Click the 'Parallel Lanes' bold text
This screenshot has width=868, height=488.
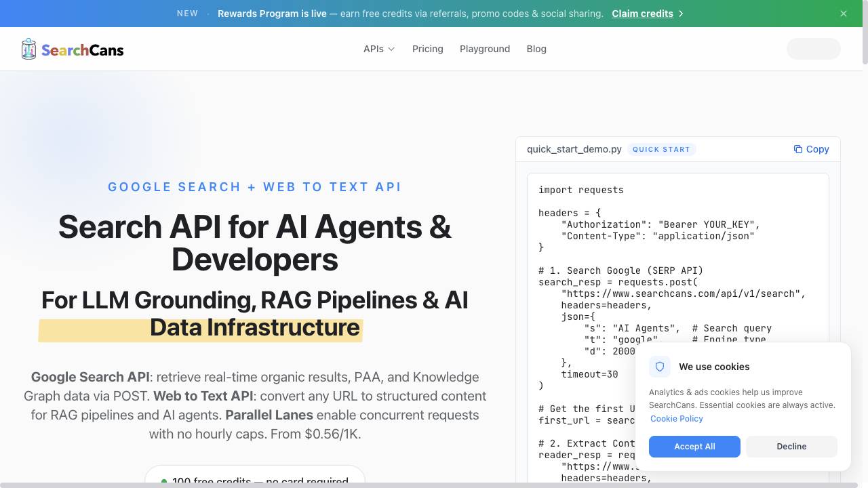269,415
